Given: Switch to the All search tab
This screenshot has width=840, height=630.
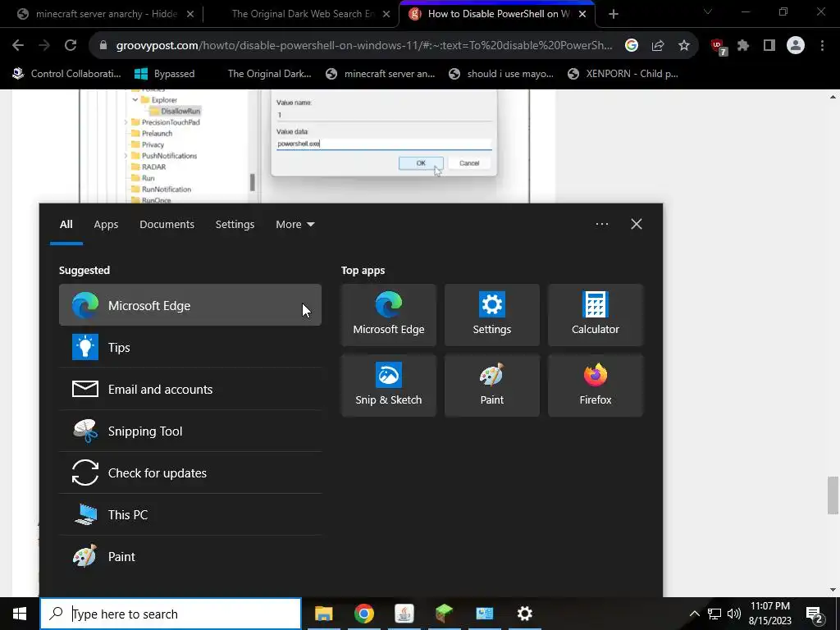Looking at the screenshot, I should tap(66, 225).
